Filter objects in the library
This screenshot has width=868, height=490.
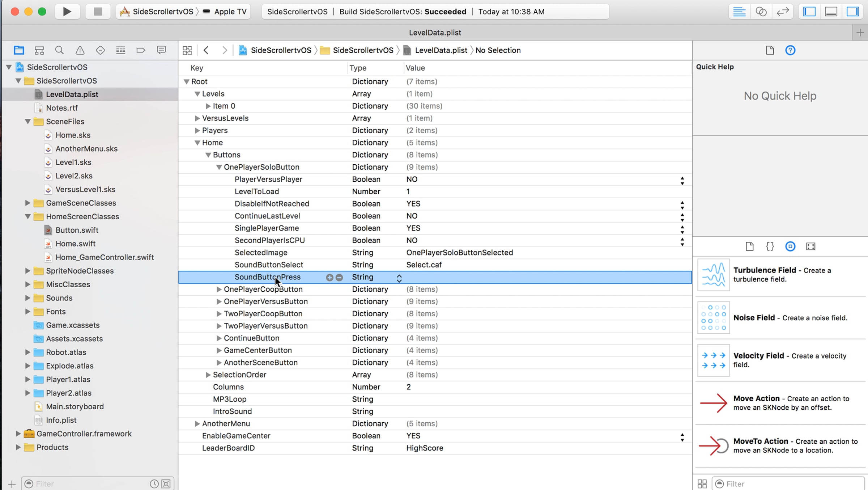(x=788, y=484)
